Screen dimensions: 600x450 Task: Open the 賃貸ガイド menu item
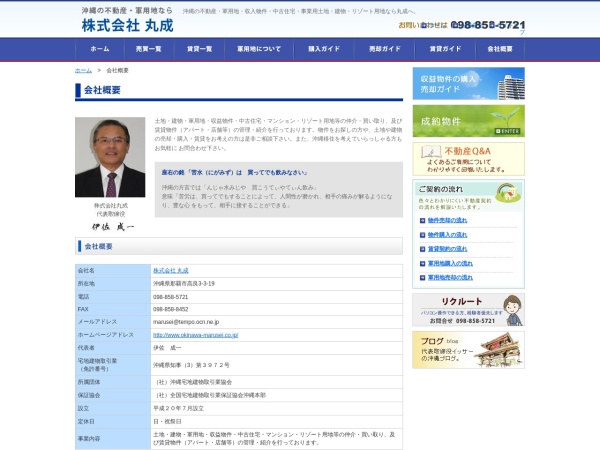(x=445, y=49)
